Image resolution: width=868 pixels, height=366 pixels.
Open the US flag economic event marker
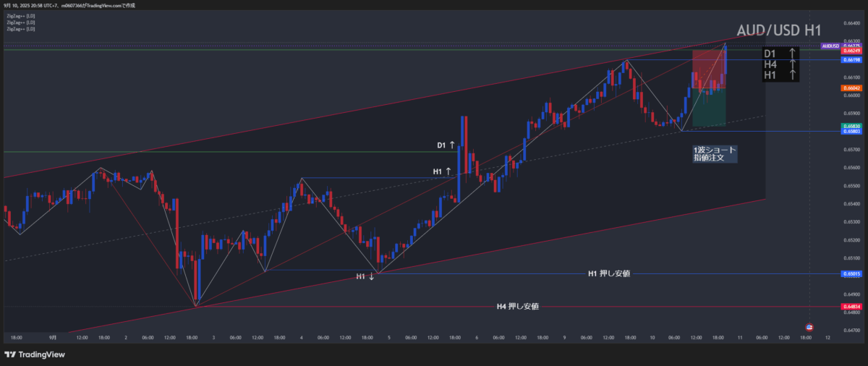pos(809,327)
